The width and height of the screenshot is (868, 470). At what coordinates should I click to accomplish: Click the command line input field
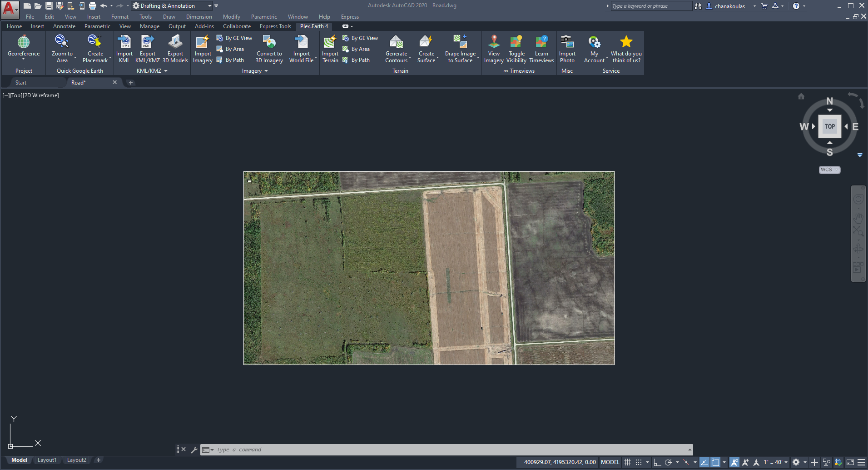(x=450, y=450)
